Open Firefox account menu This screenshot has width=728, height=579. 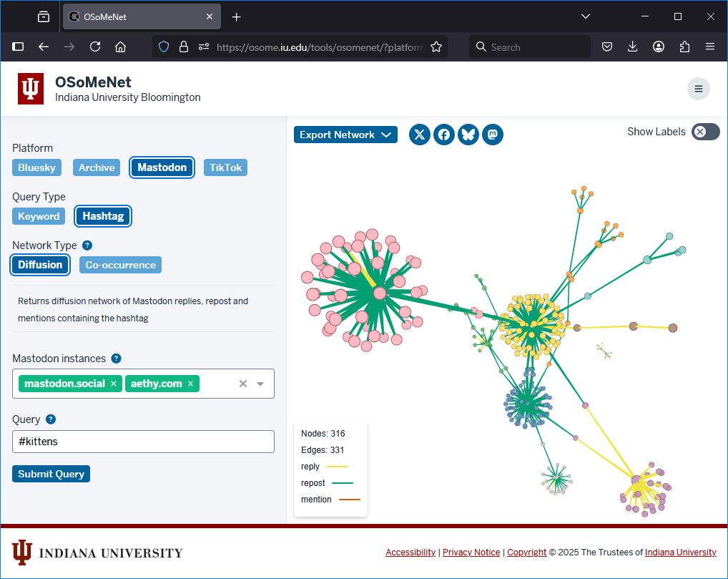click(x=659, y=47)
